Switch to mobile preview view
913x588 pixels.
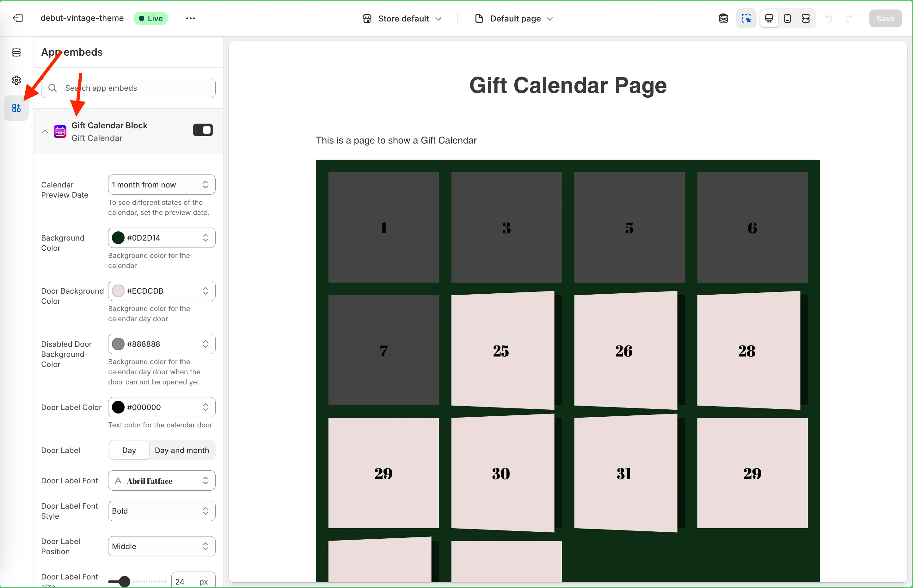[787, 18]
